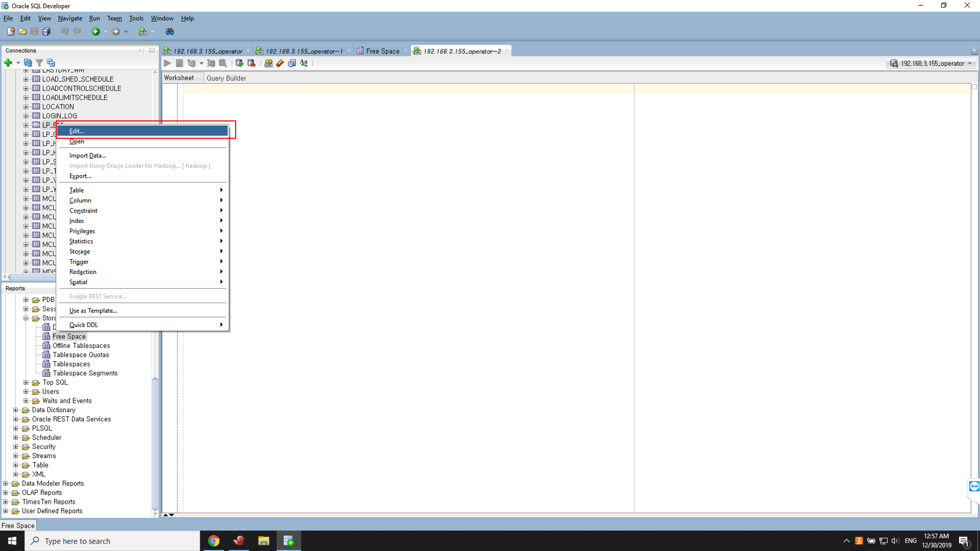Select Offline Tablespaces report
This screenshot has height=551, width=980.
click(x=81, y=346)
